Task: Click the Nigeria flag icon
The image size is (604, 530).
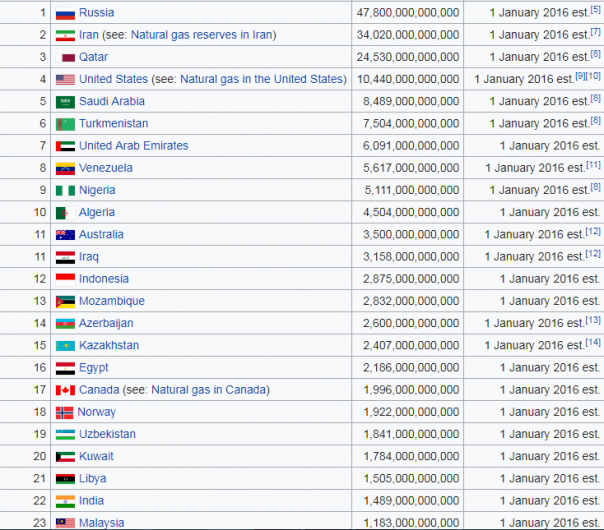Action: click(65, 190)
